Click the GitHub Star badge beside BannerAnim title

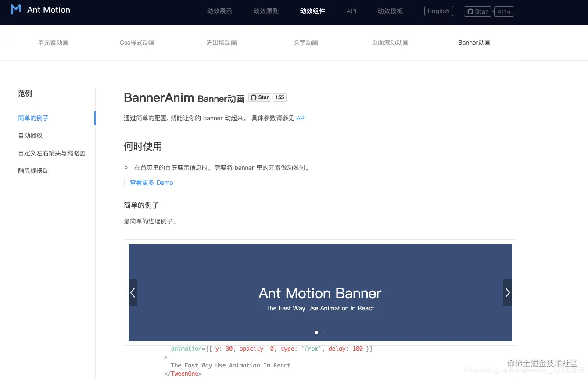[259, 97]
